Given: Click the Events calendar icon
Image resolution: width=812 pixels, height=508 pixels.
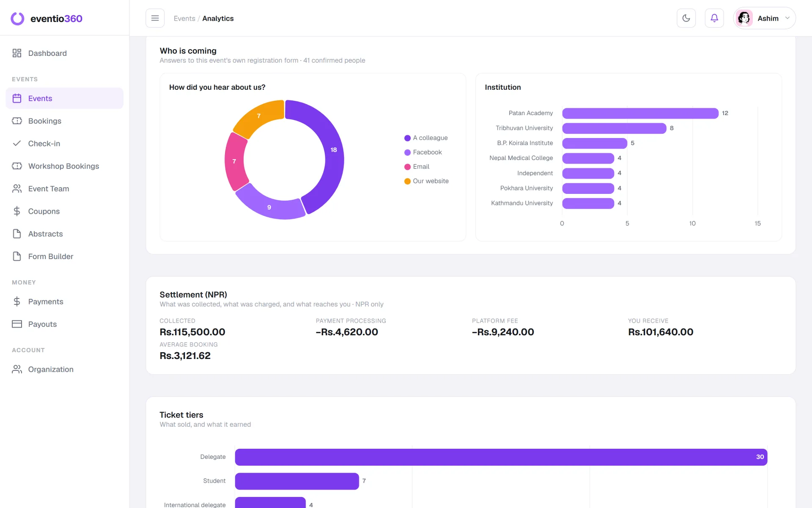Looking at the screenshot, I should (x=17, y=98).
